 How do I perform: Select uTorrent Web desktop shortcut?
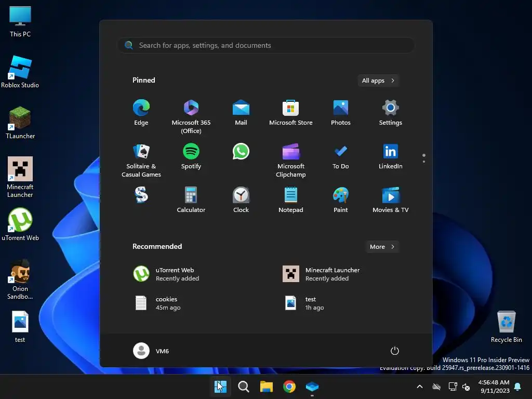[x=20, y=224]
